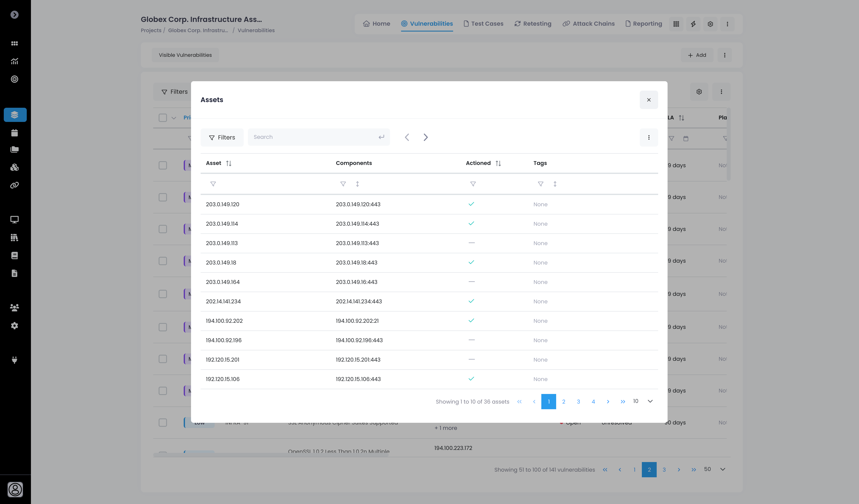This screenshot has height=504, width=859.
Task: Check the first vulnerability row checkbox
Action: pos(163,166)
